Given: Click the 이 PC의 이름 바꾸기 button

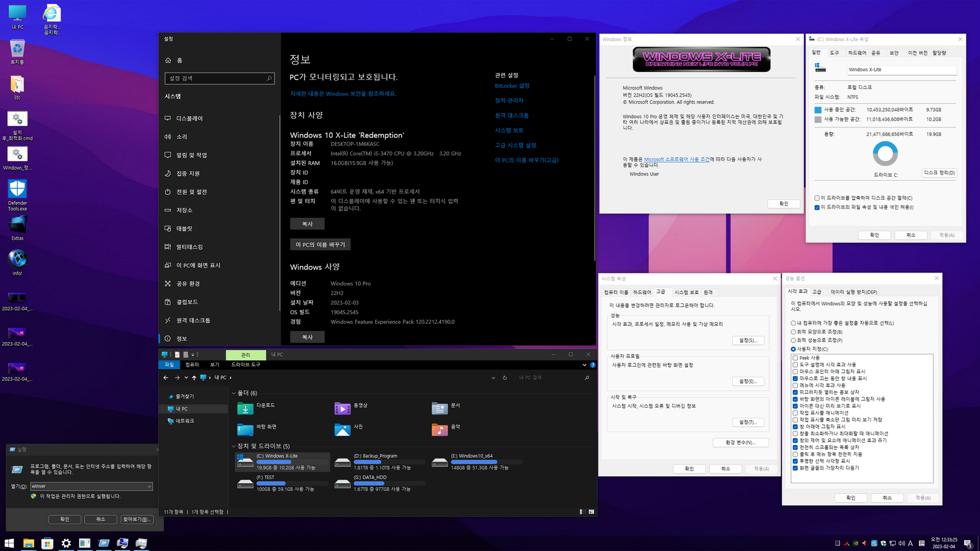Looking at the screenshot, I should tap(320, 244).
